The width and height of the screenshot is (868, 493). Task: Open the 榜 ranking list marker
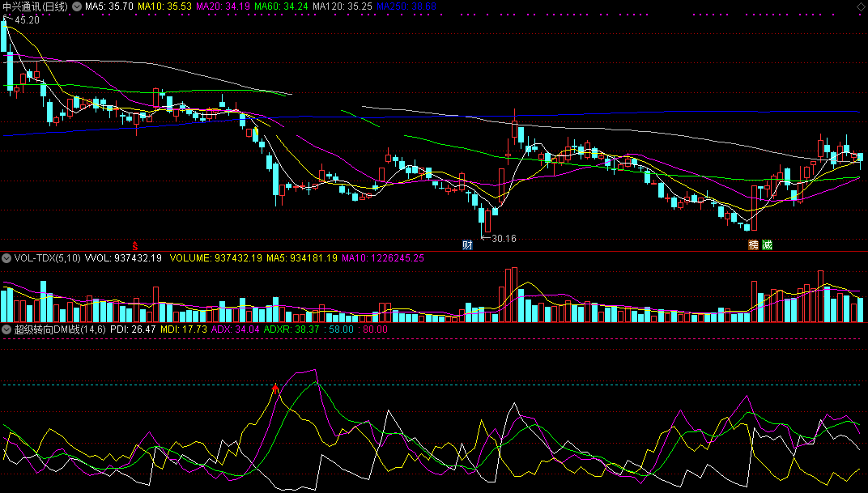[x=753, y=244]
